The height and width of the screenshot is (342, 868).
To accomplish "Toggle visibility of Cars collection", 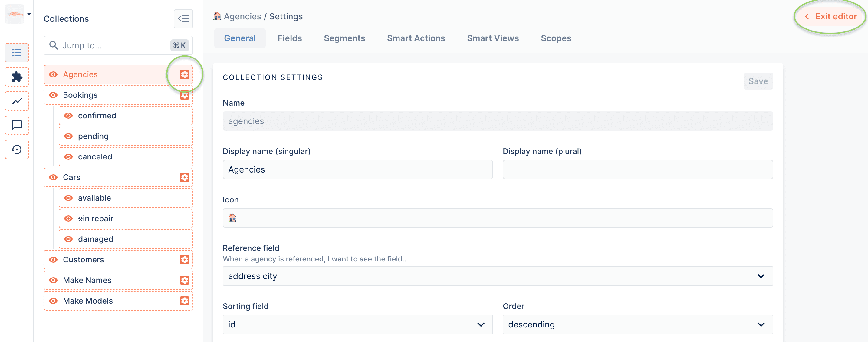I will (x=53, y=177).
